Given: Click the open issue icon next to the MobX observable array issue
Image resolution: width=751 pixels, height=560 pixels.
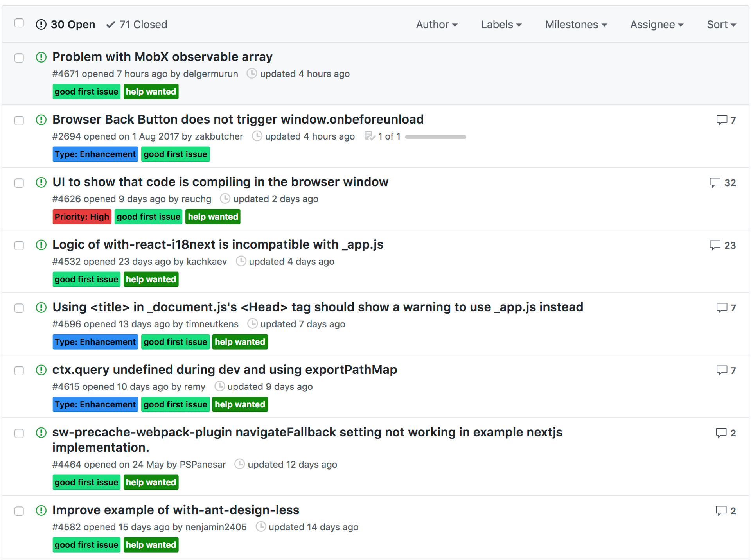Looking at the screenshot, I should [x=41, y=57].
